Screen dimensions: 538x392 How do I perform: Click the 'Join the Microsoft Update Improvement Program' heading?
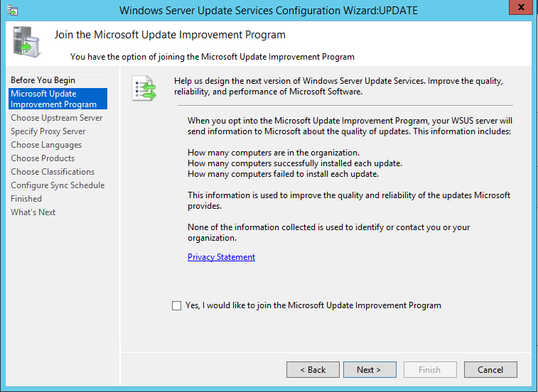click(x=170, y=35)
